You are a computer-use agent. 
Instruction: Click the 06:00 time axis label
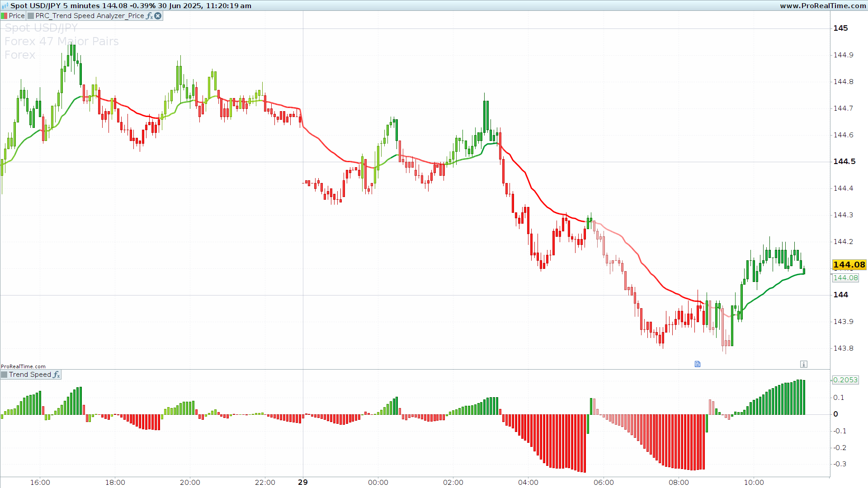(604, 483)
